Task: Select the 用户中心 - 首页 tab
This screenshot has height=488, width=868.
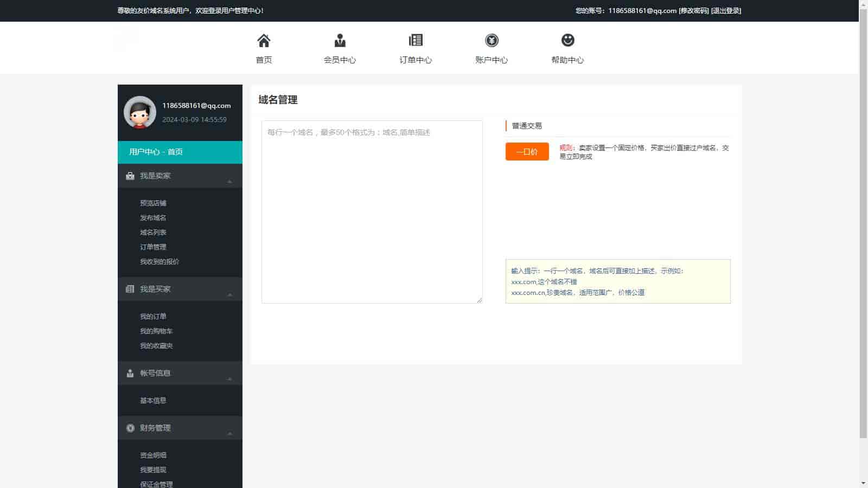Action: point(180,152)
